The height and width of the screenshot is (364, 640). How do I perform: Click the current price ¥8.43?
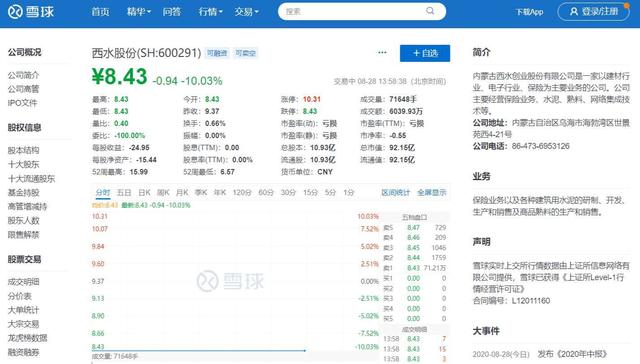119,76
